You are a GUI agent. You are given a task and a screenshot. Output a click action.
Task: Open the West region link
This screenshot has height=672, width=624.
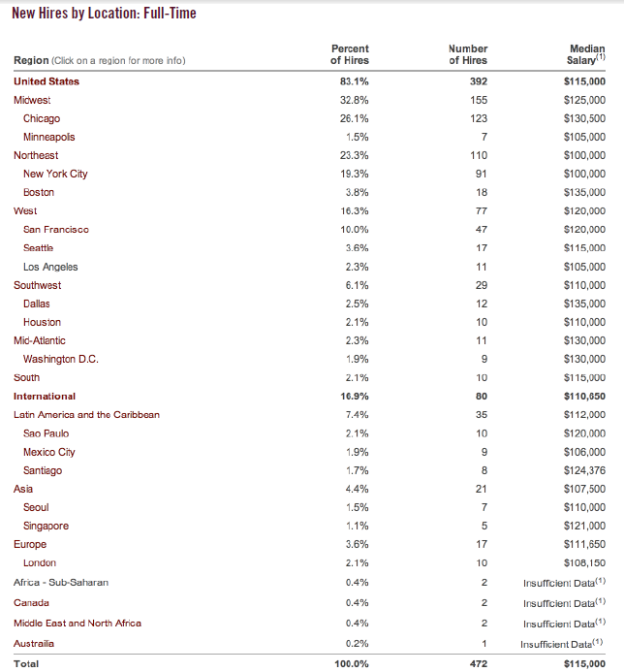(x=25, y=210)
